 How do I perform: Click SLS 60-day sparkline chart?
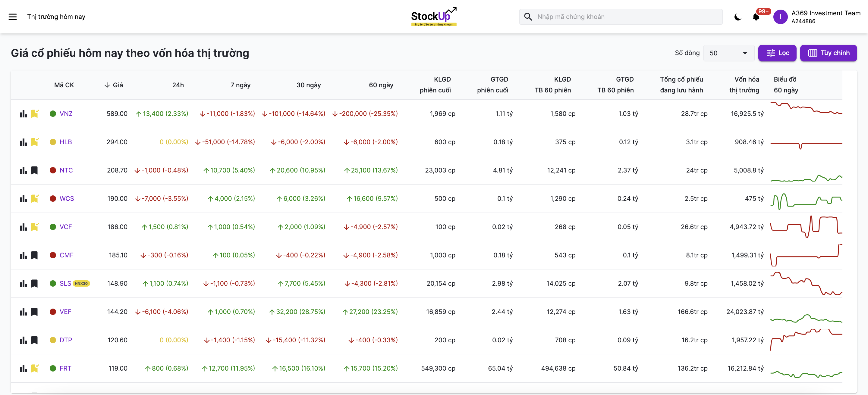[x=806, y=283]
